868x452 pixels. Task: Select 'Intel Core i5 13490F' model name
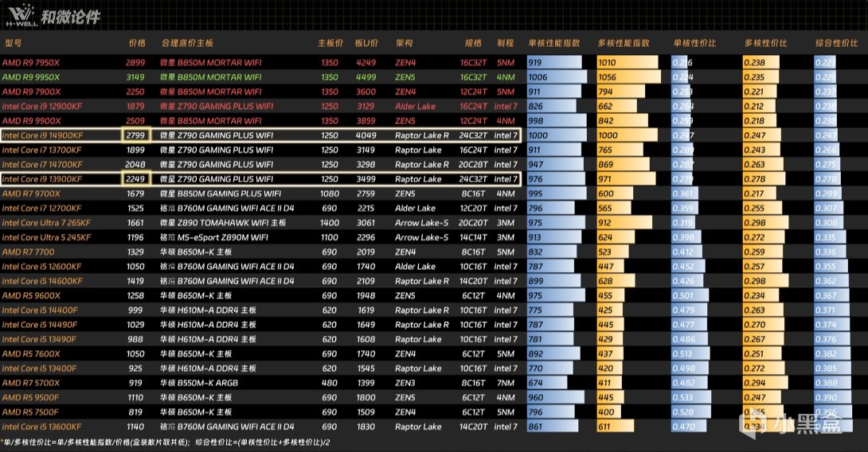click(x=39, y=339)
